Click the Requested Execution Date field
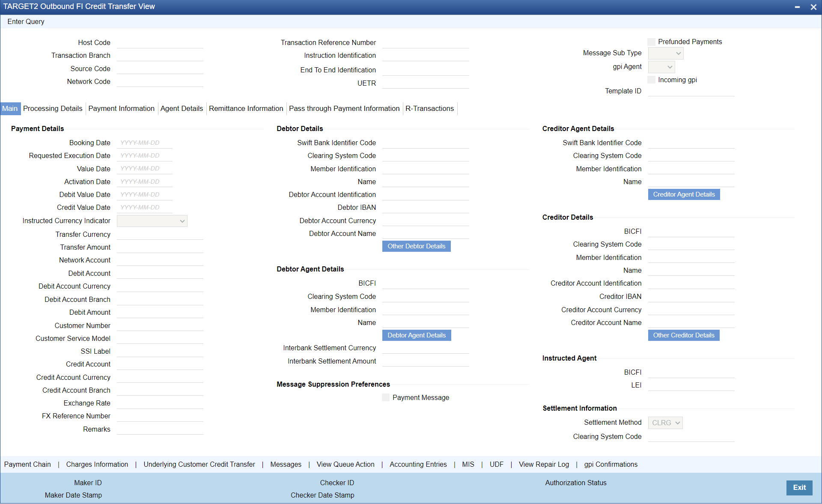Screen dimensions: 822x504 [145, 156]
